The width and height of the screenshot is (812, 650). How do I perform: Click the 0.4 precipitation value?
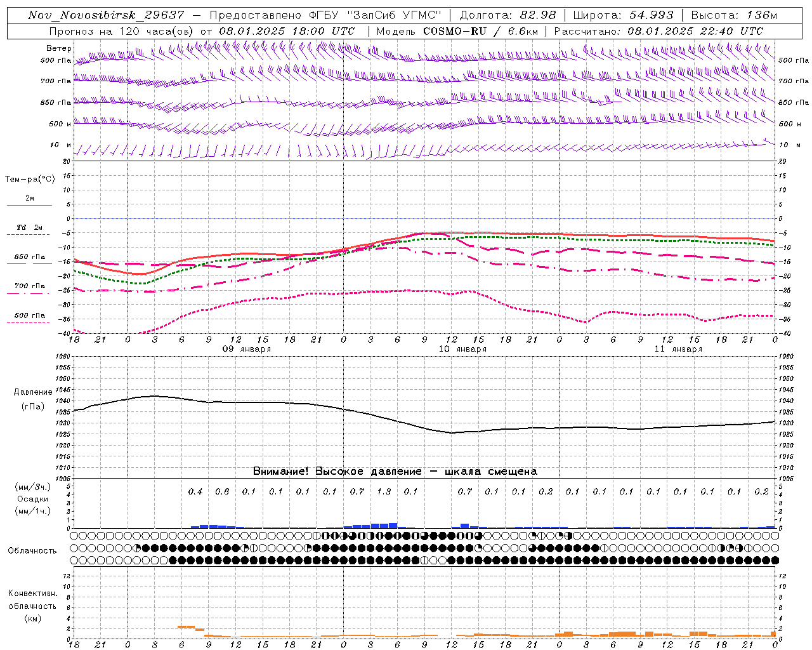pos(195,491)
